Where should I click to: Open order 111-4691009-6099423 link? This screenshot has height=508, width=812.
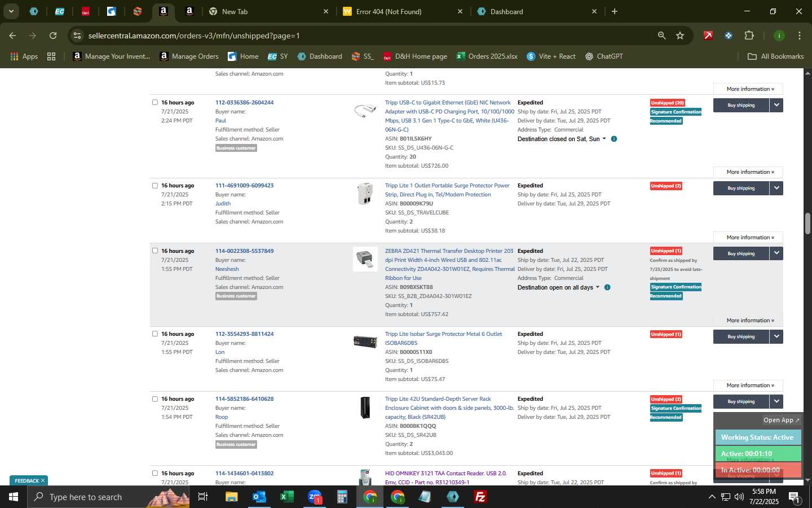[244, 185]
